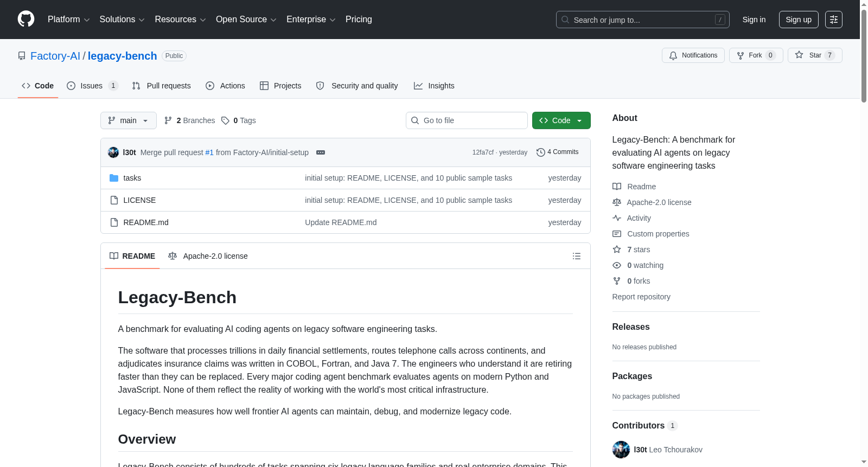Expand the Solutions menu
This screenshot has width=868, height=467.
pyautogui.click(x=122, y=20)
